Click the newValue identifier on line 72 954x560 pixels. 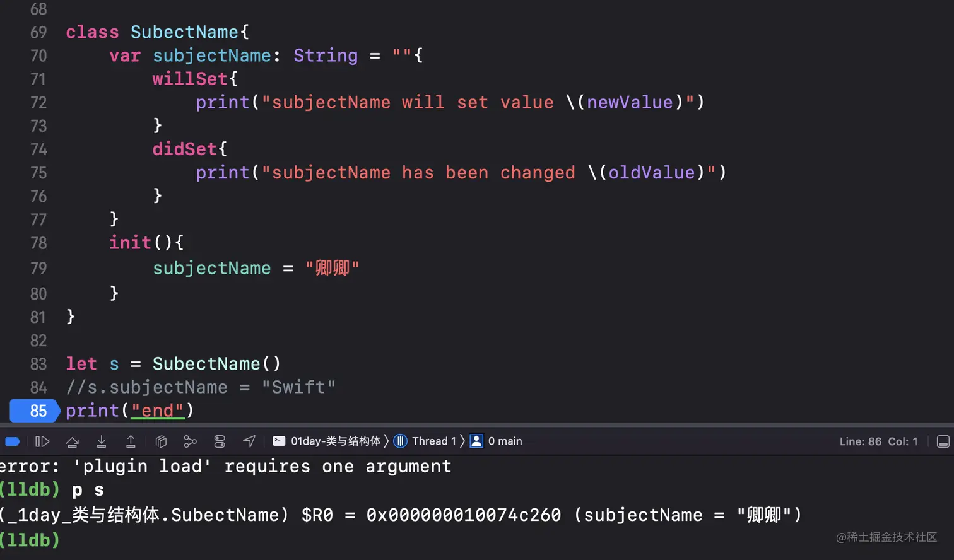pyautogui.click(x=630, y=102)
